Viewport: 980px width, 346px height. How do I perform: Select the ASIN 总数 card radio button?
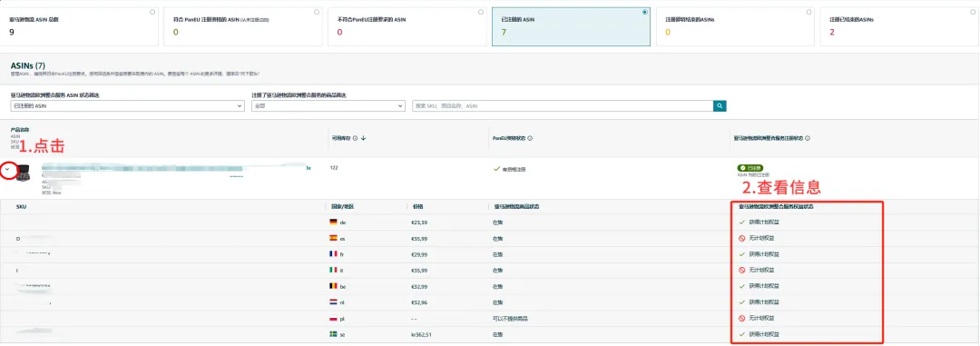[x=152, y=12]
